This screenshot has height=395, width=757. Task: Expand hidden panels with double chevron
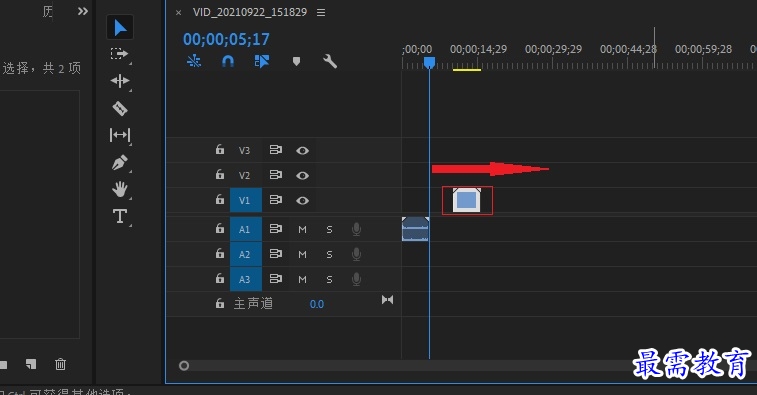point(83,11)
